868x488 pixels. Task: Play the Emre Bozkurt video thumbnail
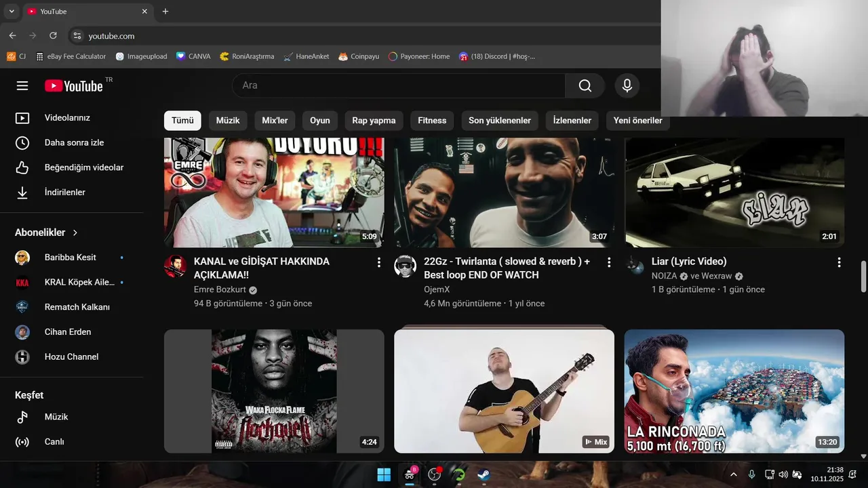[274, 192]
